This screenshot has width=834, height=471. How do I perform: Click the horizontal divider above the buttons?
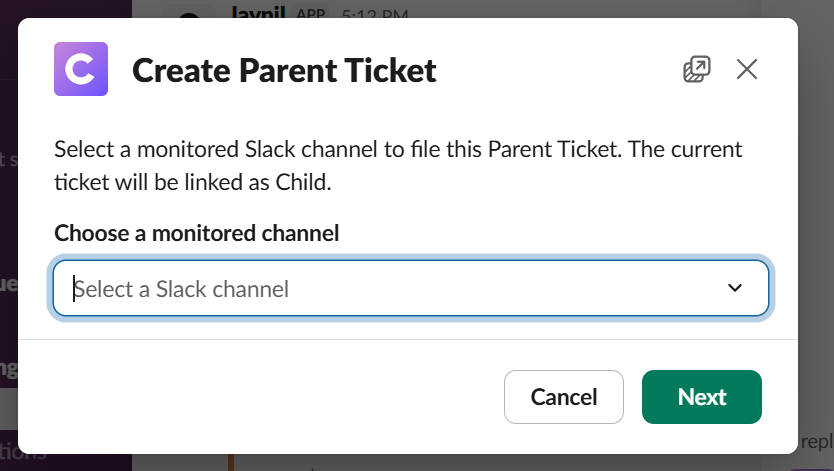tap(408, 340)
